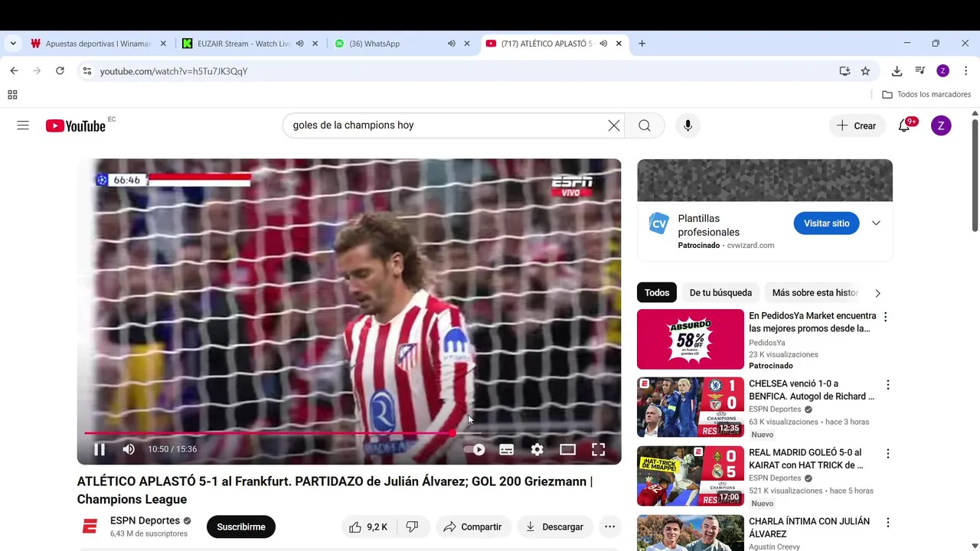
Task: Pause the video
Action: pos(100,449)
